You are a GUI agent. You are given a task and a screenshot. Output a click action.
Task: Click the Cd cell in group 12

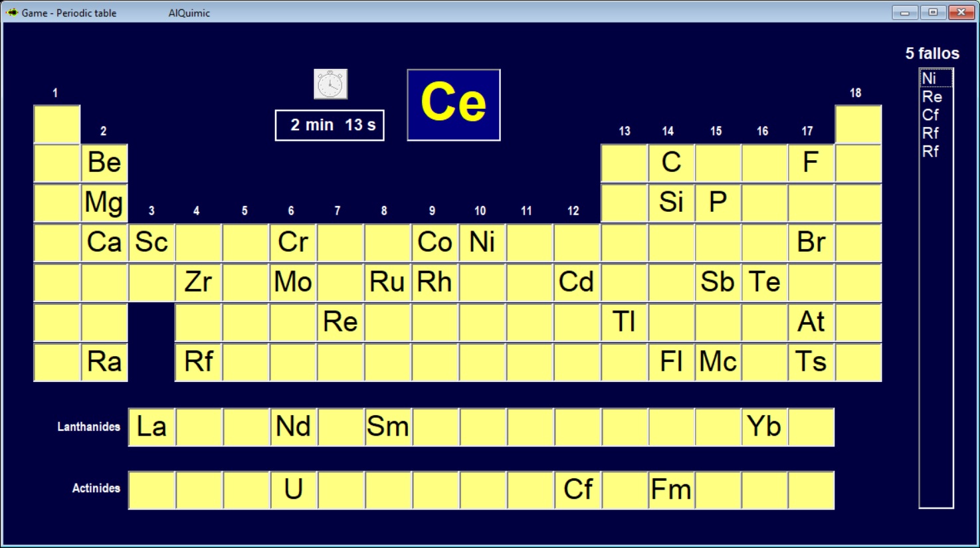point(577,283)
